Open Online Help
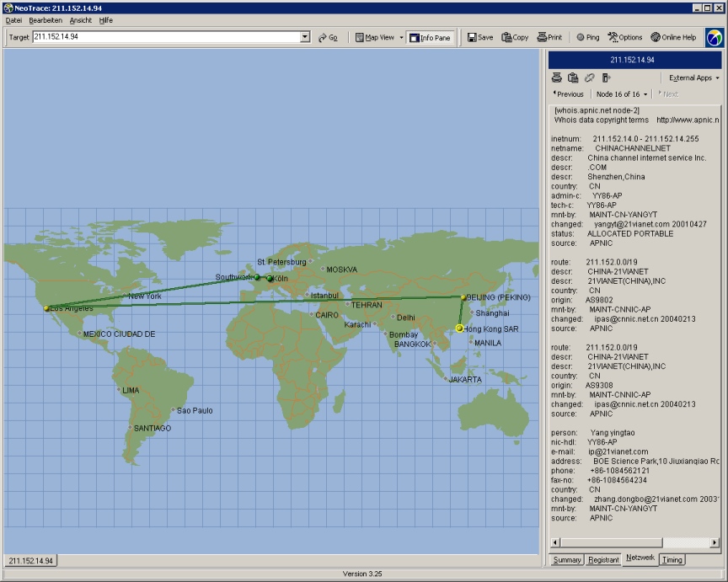The height and width of the screenshot is (582, 728). [673, 37]
